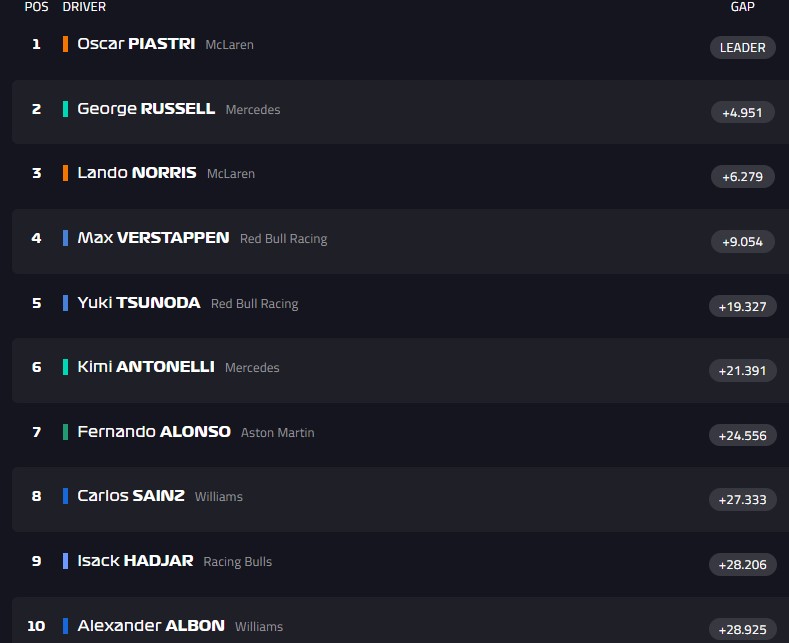Click the LEADER gap badge
The height and width of the screenshot is (643, 789).
[742, 47]
